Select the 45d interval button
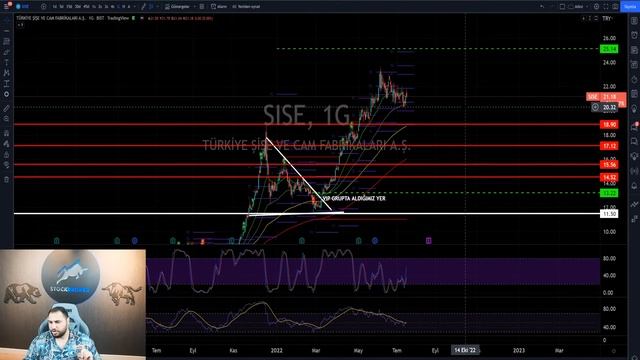 point(86,7)
